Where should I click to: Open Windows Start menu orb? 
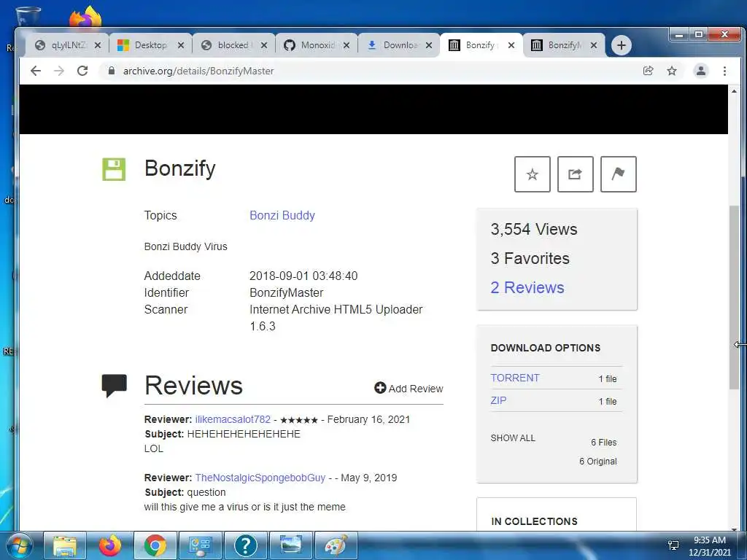tap(20, 545)
